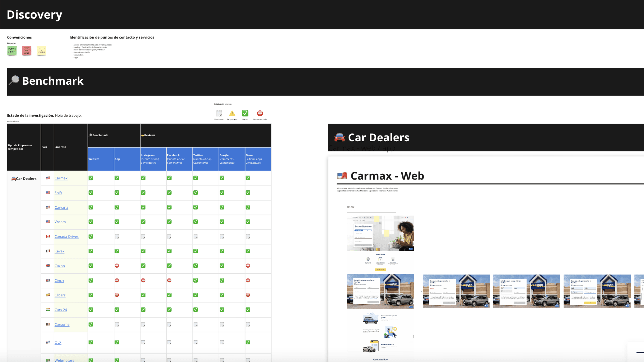Click Cars 24 Google green check status

tap(222, 310)
